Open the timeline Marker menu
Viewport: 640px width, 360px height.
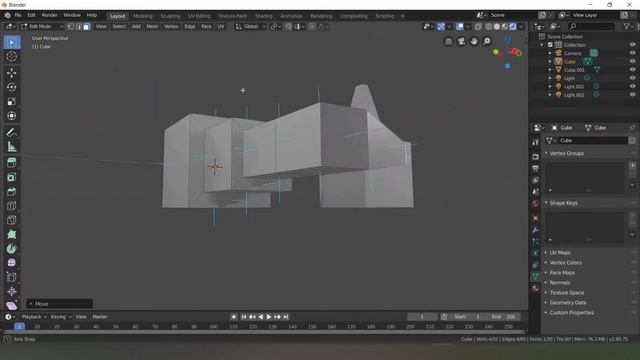100,317
